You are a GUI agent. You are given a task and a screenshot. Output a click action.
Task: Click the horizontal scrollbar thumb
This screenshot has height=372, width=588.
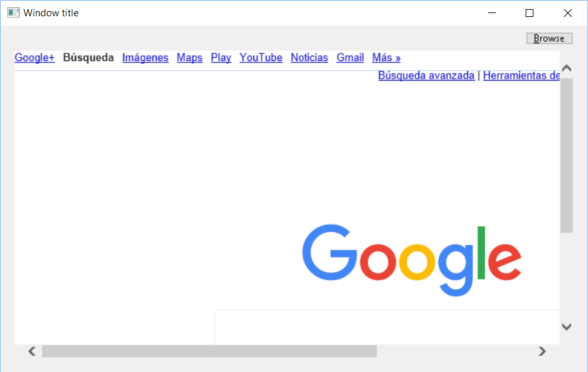209,351
